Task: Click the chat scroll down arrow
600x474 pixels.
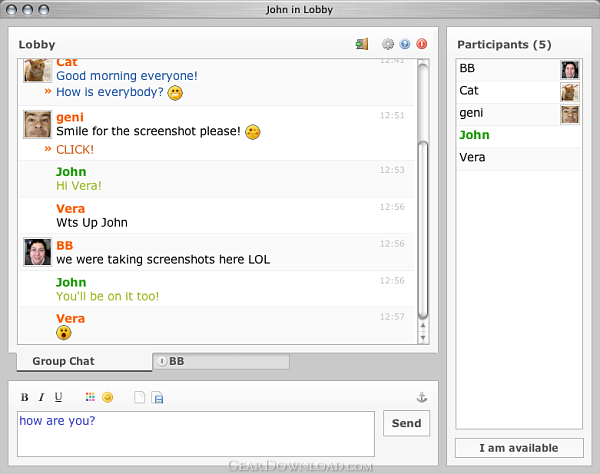Action: point(423,337)
